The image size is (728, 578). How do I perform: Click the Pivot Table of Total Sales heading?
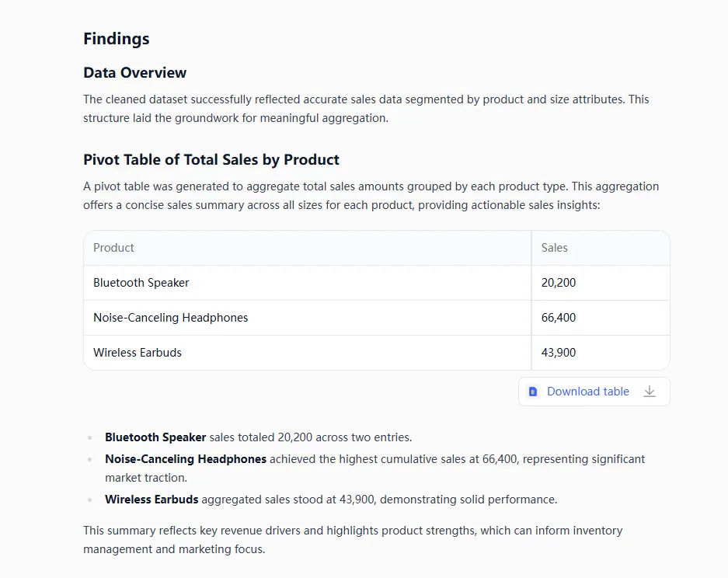[211, 160]
